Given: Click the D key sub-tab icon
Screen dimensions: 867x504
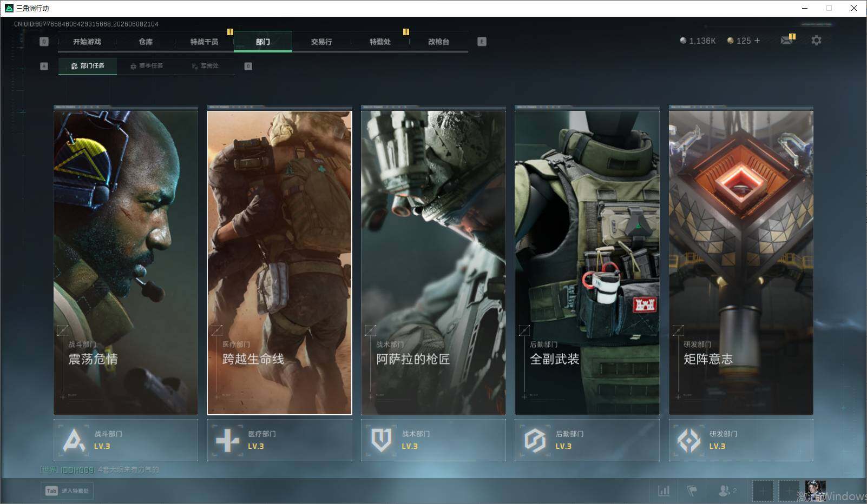Looking at the screenshot, I should tap(248, 66).
